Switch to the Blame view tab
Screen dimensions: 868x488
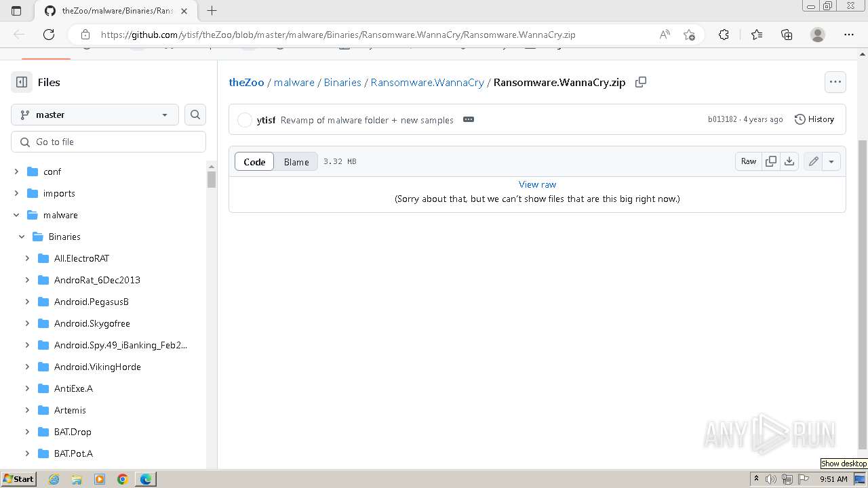[x=296, y=161]
